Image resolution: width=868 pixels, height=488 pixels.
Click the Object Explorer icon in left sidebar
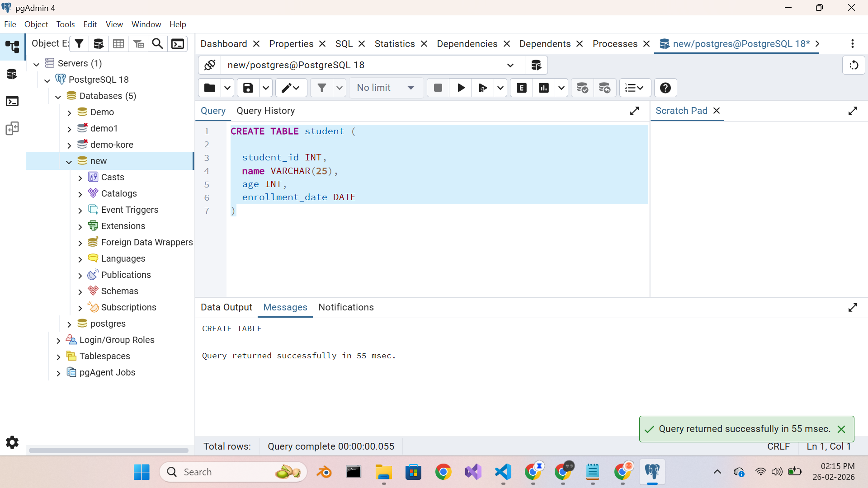click(12, 47)
